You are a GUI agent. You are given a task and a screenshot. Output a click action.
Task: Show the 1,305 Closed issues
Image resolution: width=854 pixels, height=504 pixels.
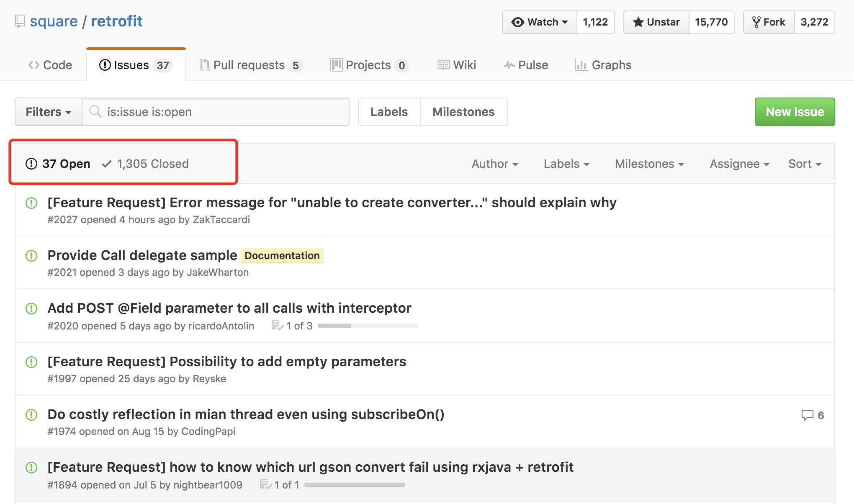(145, 164)
